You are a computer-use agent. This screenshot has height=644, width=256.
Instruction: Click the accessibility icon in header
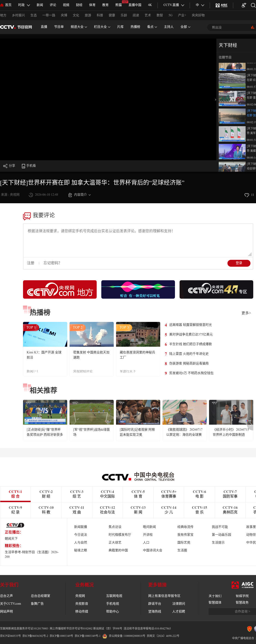point(244,5)
